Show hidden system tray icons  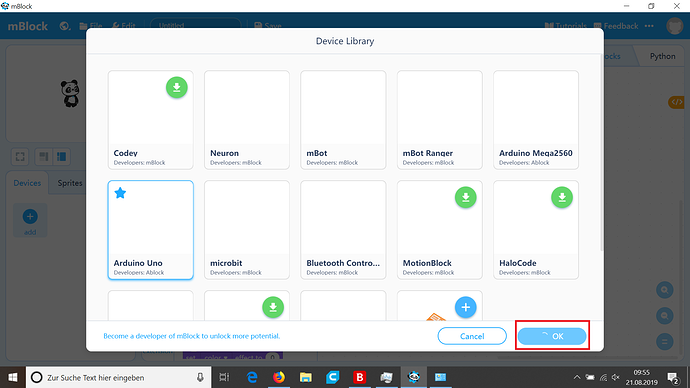[x=576, y=377]
